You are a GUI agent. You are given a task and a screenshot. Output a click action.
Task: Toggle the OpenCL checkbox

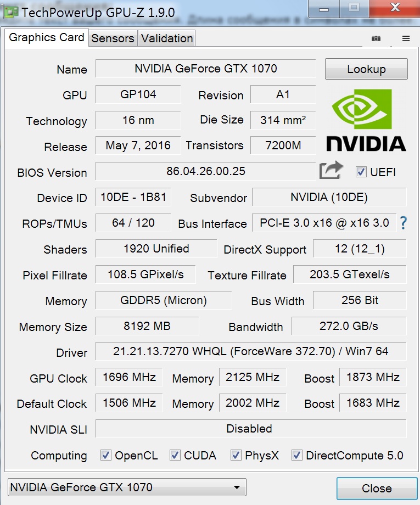[107, 455]
